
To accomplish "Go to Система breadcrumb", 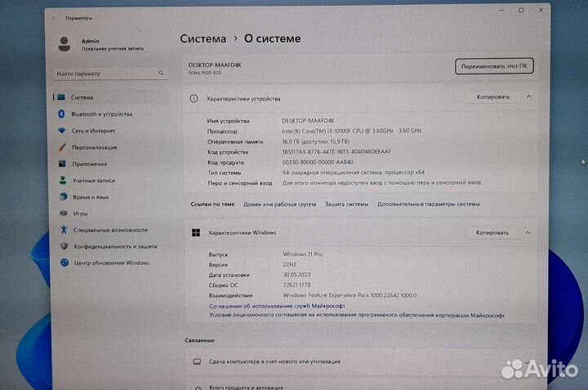I will coord(203,38).
